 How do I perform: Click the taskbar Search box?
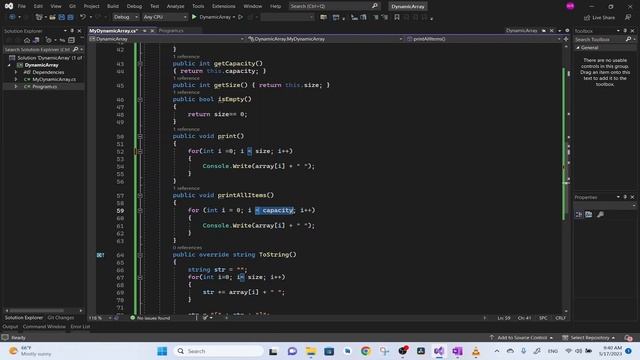[x=218, y=351]
